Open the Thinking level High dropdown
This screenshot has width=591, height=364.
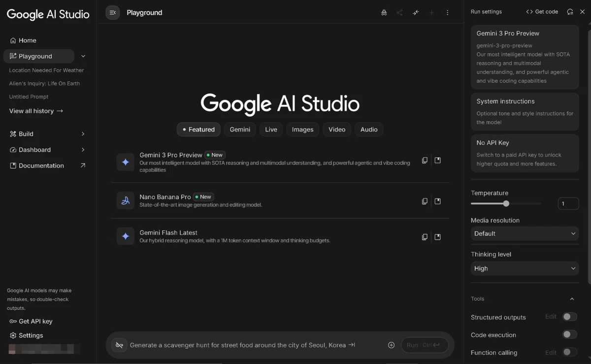tap(525, 268)
